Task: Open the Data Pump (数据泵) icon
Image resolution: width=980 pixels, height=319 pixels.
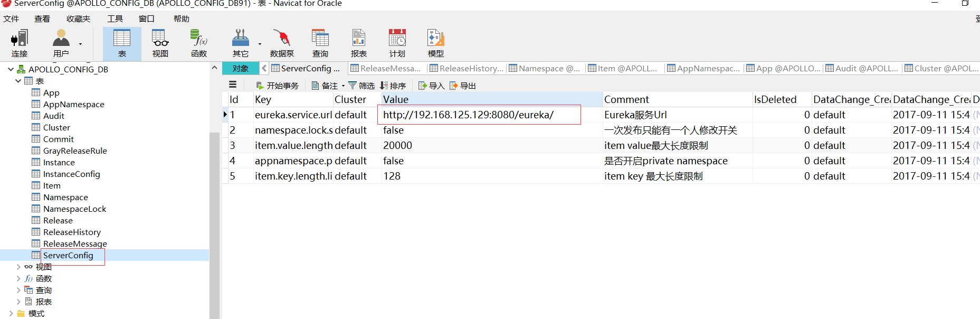Action: pyautogui.click(x=282, y=44)
